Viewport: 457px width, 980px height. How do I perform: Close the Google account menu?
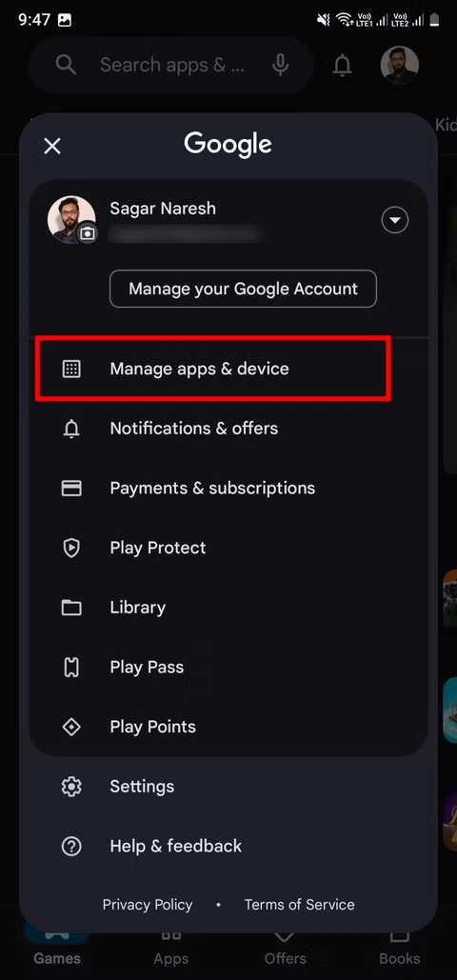pyautogui.click(x=52, y=147)
